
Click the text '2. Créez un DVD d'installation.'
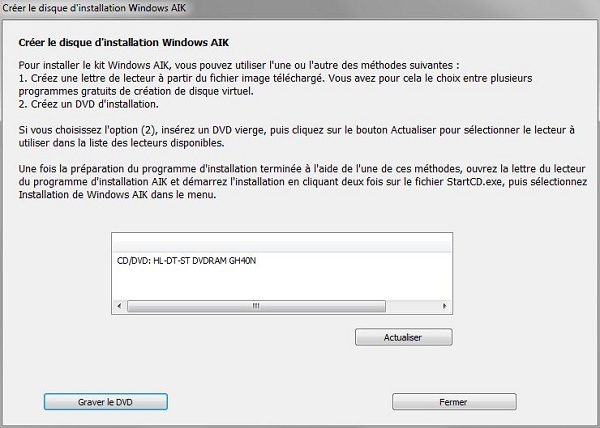point(88,104)
